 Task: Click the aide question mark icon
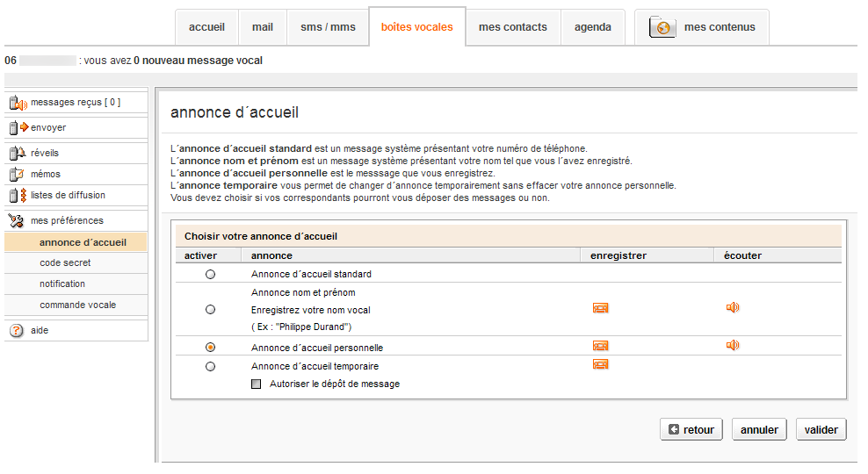point(16,331)
